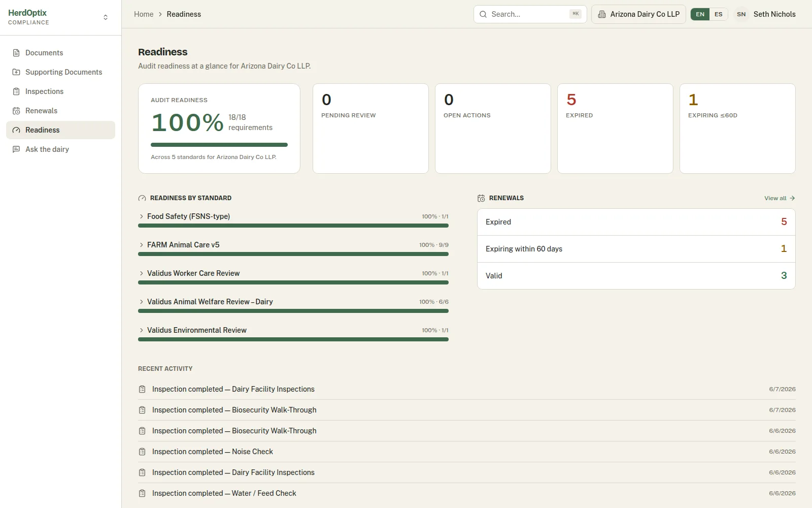Click the Open Actions card
Image resolution: width=812 pixels, height=508 pixels.
pos(493,129)
